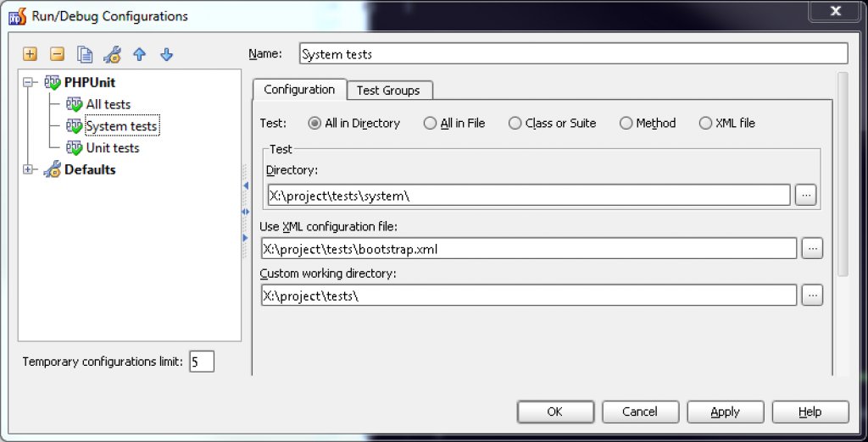Click the Add New Configuration plus icon
868x442 pixels.
point(31,54)
